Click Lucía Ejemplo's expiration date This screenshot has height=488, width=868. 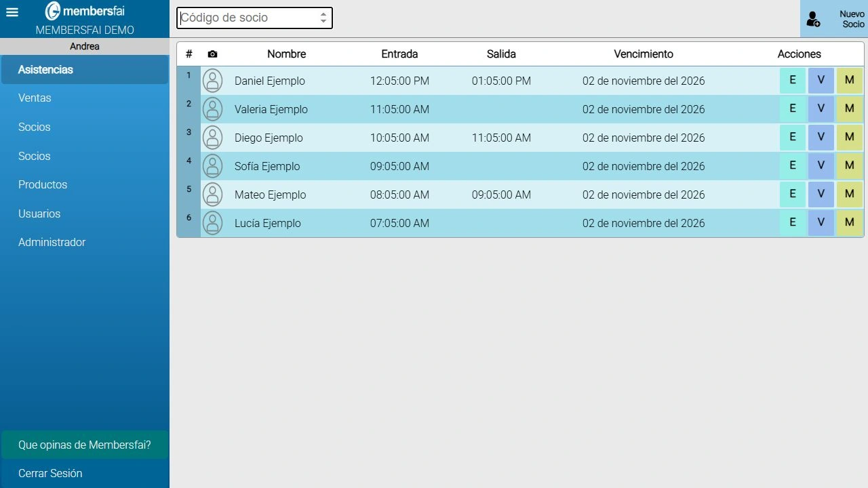point(644,223)
